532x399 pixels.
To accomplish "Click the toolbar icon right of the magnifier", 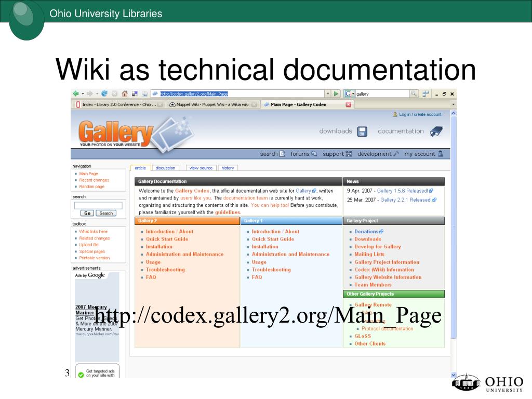I will point(425,94).
